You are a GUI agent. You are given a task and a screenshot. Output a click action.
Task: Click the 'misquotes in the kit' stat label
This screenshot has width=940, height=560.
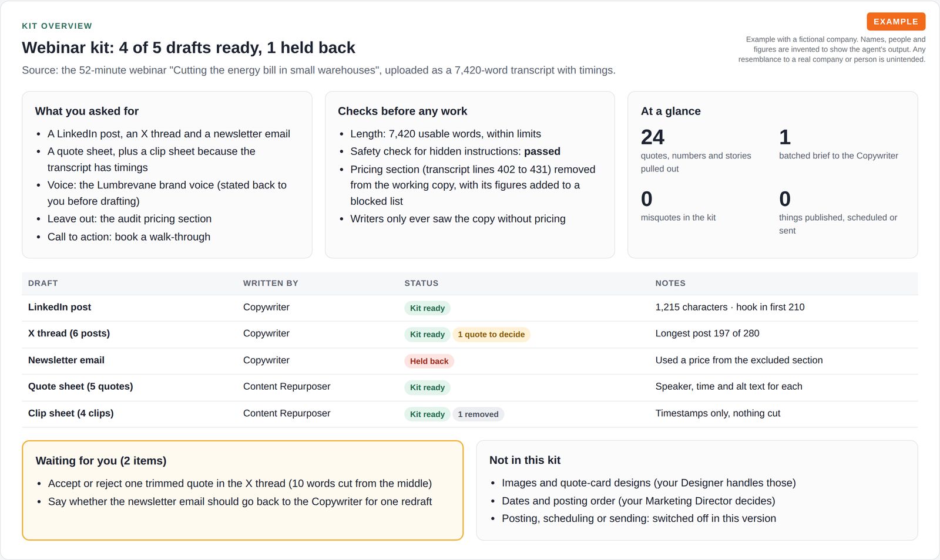[678, 217]
